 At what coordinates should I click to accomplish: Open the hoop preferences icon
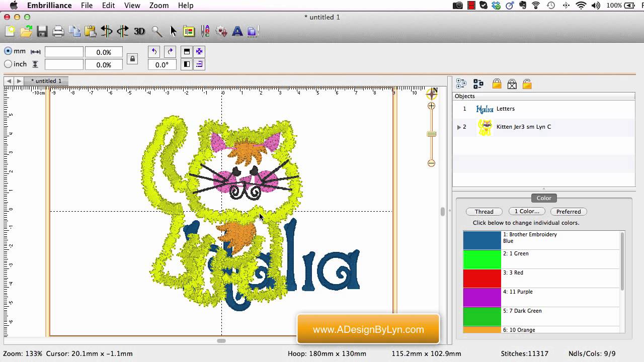pyautogui.click(x=189, y=31)
